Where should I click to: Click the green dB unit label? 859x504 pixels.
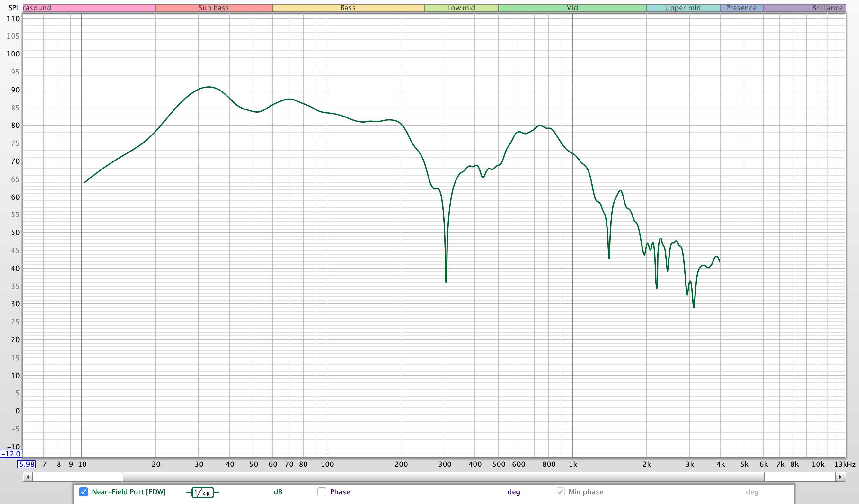click(278, 492)
